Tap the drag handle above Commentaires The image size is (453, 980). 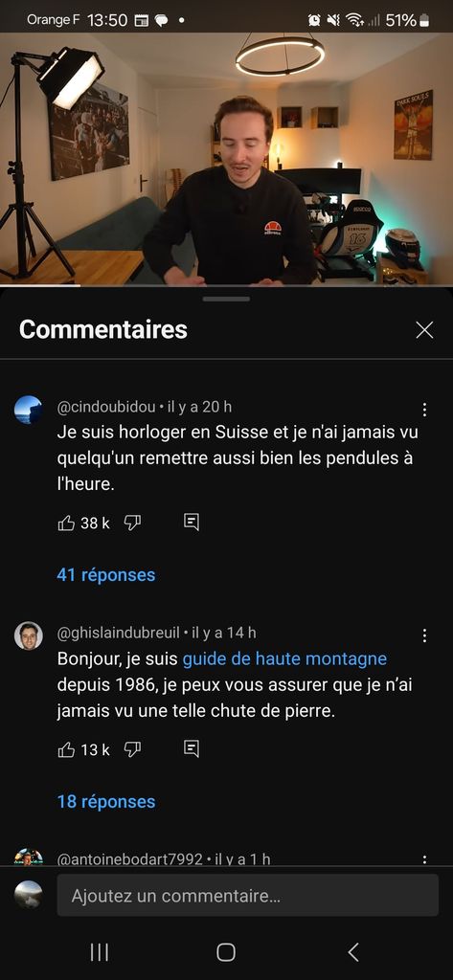coord(226,299)
